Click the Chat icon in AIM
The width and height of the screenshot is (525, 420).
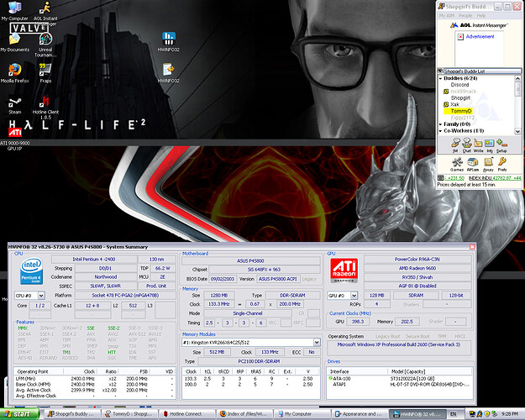click(x=467, y=145)
